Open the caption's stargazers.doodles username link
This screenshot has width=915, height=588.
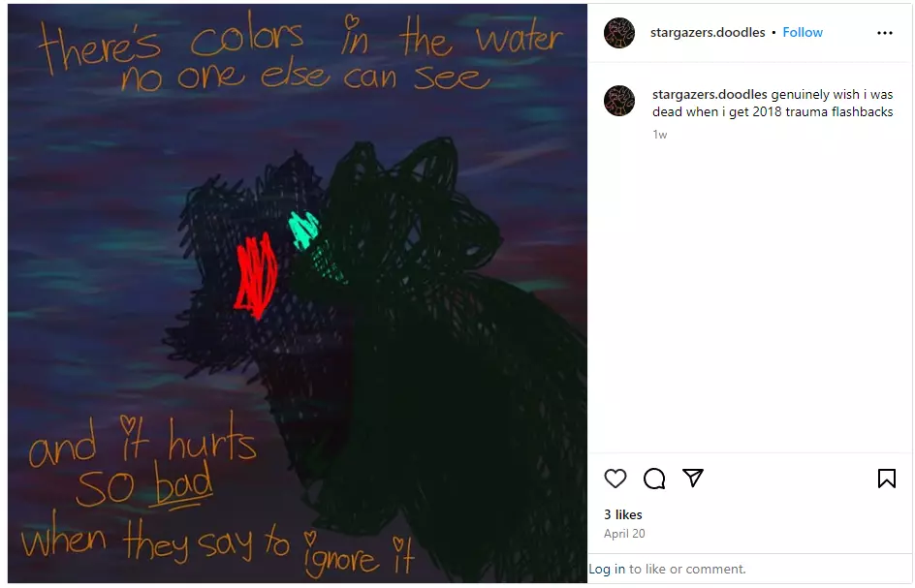pos(710,95)
